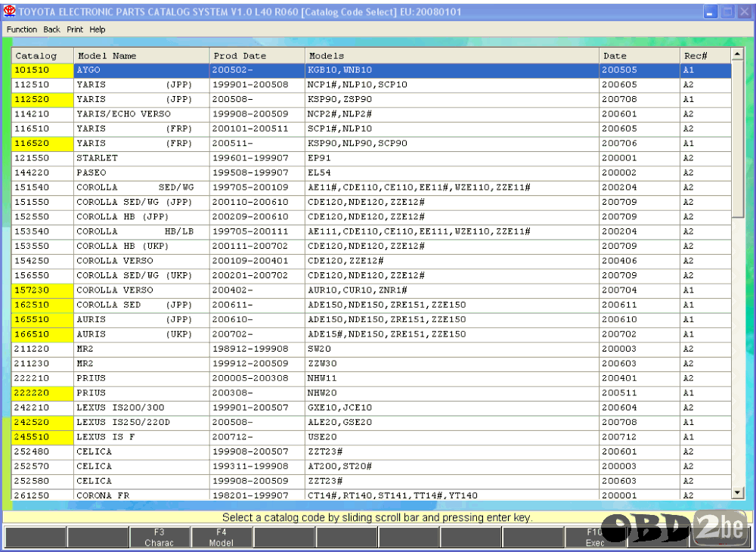Click the Date column header
The width and height of the screenshot is (756, 552).
click(640, 55)
